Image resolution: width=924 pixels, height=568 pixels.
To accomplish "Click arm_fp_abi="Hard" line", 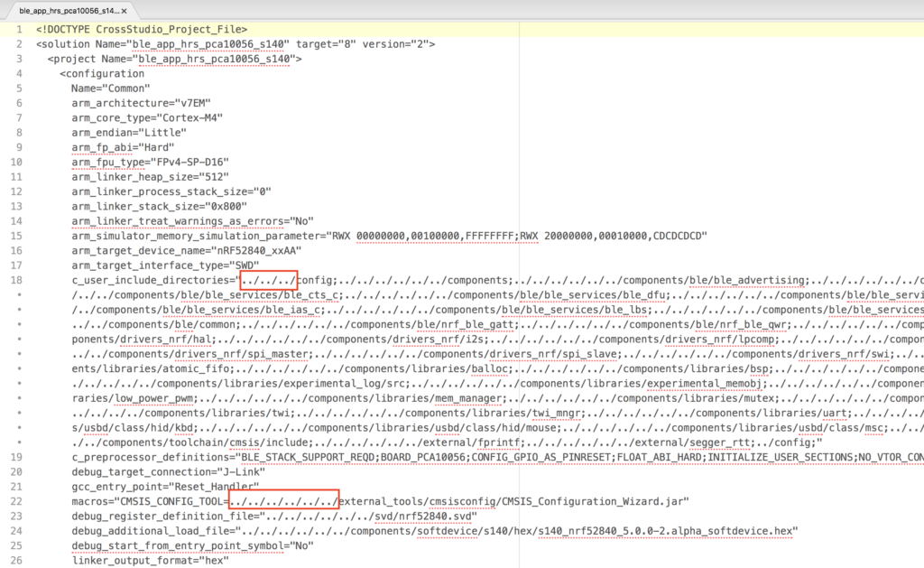I will [x=123, y=147].
